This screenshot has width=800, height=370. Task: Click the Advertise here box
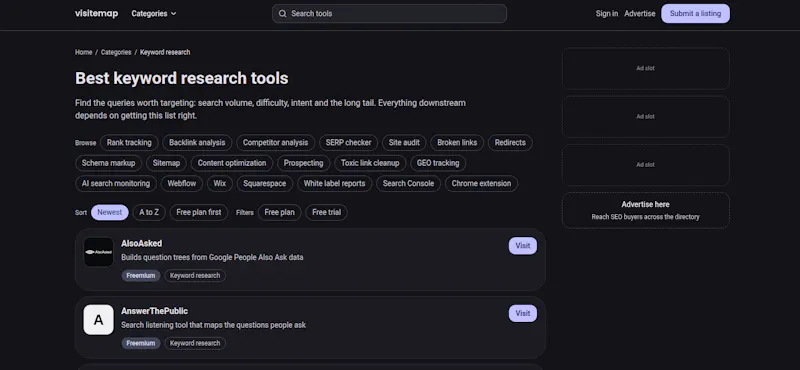click(645, 210)
